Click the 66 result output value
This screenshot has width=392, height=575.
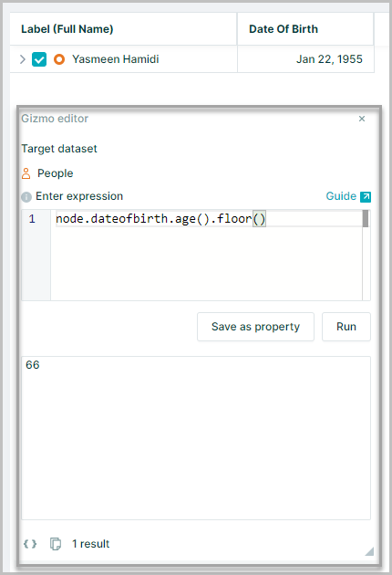click(x=33, y=365)
